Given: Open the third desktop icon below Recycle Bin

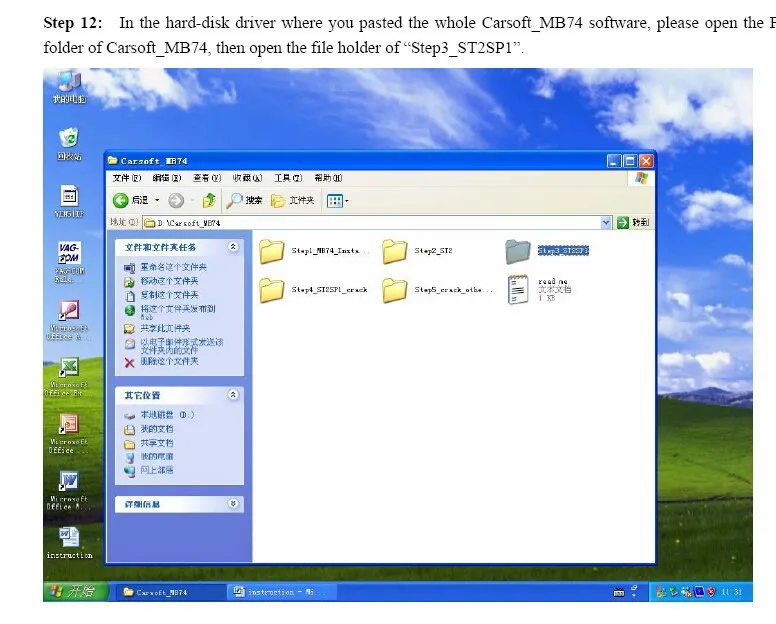Looking at the screenshot, I should [x=69, y=201].
